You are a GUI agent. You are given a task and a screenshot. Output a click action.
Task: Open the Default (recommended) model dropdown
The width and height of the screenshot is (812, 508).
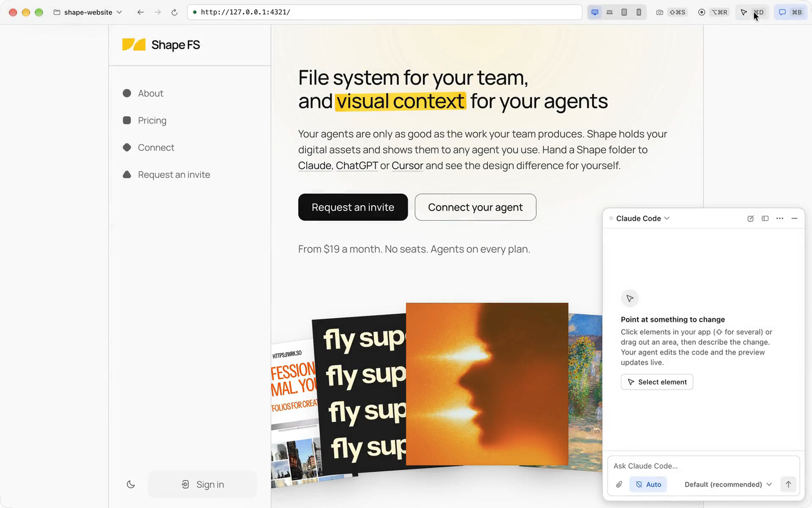(728, 484)
